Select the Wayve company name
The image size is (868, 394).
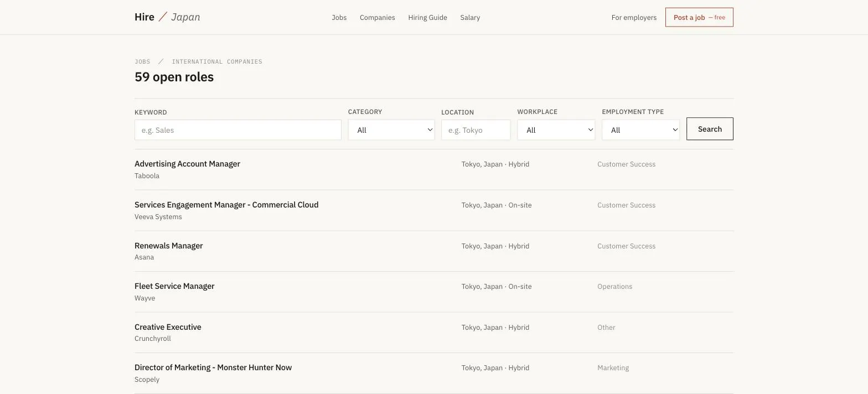coord(145,298)
